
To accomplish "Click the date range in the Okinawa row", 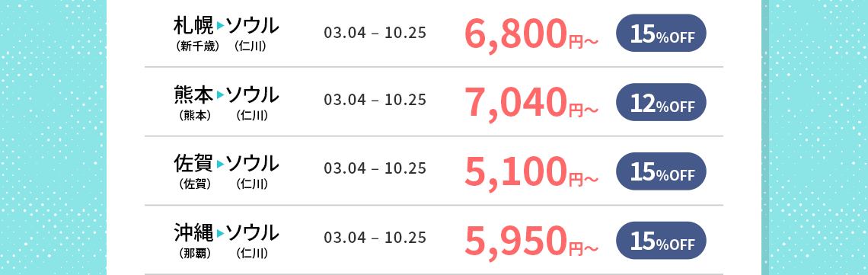I will (375, 238).
